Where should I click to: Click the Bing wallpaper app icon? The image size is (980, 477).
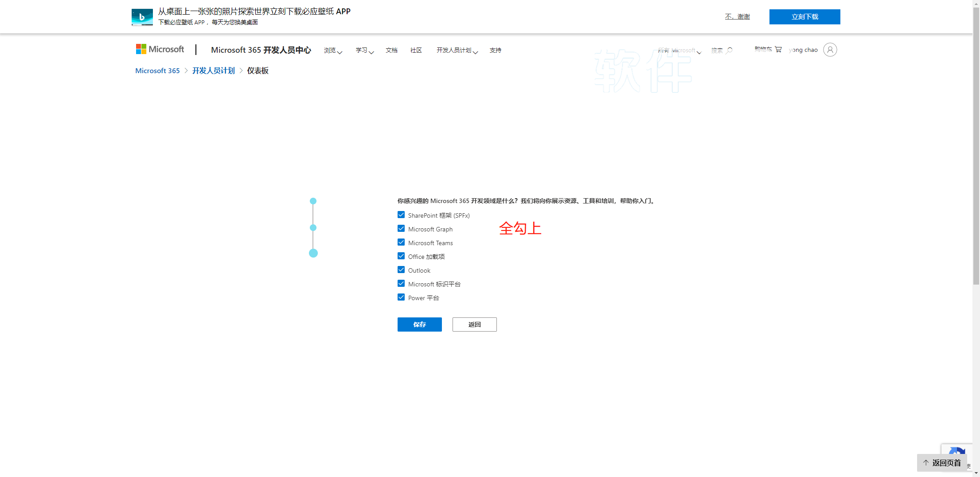142,17
